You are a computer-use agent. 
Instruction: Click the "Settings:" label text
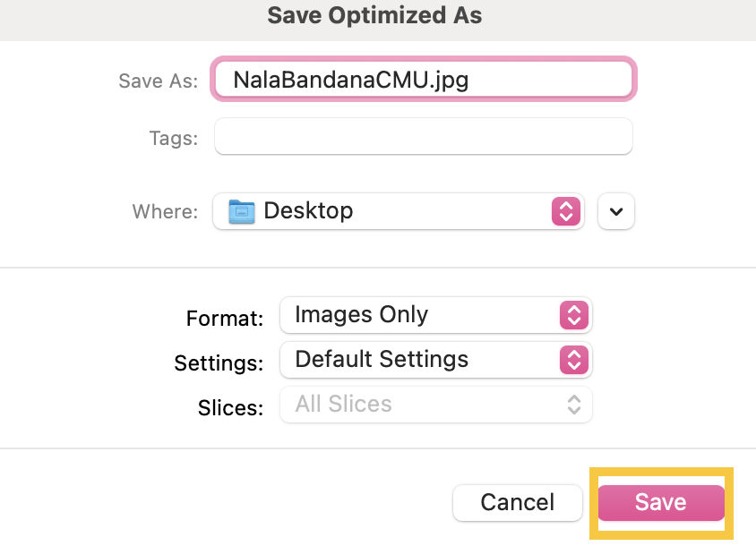click(219, 363)
